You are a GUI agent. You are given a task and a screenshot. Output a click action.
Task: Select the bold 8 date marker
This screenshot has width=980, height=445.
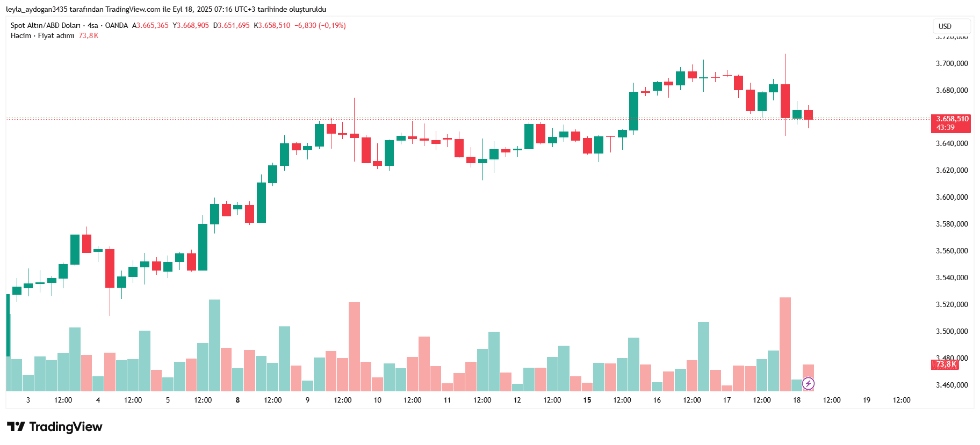point(237,400)
